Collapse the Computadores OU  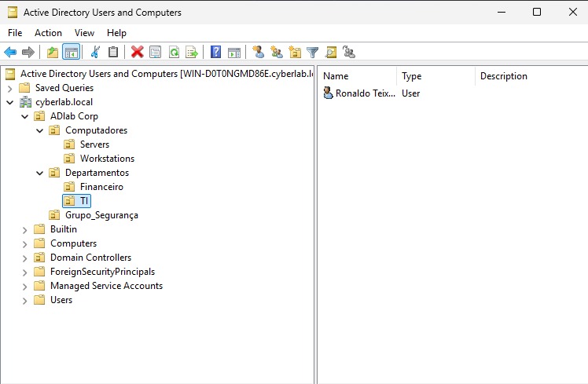tap(40, 130)
